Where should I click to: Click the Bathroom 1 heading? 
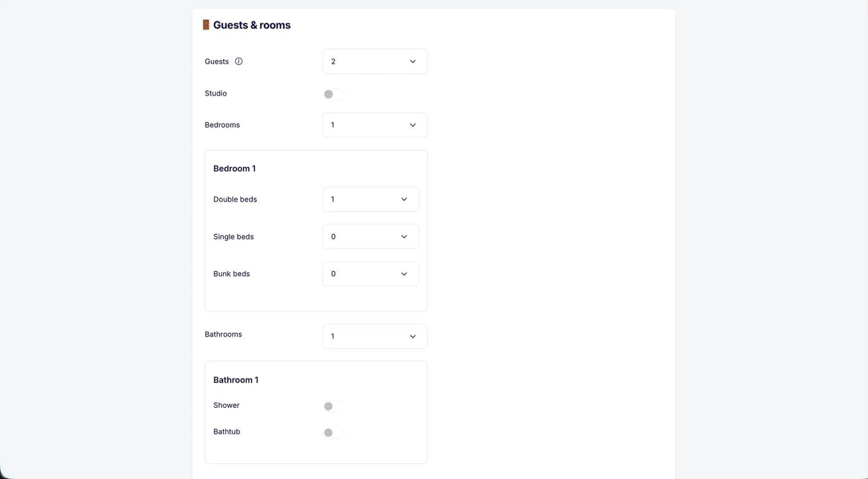236,380
